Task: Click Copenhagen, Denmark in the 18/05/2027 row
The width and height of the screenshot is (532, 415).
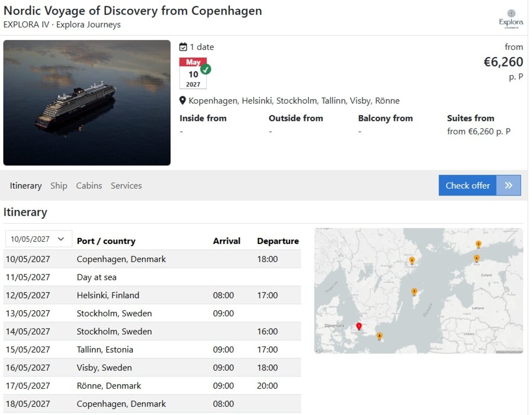Action: [x=121, y=404]
